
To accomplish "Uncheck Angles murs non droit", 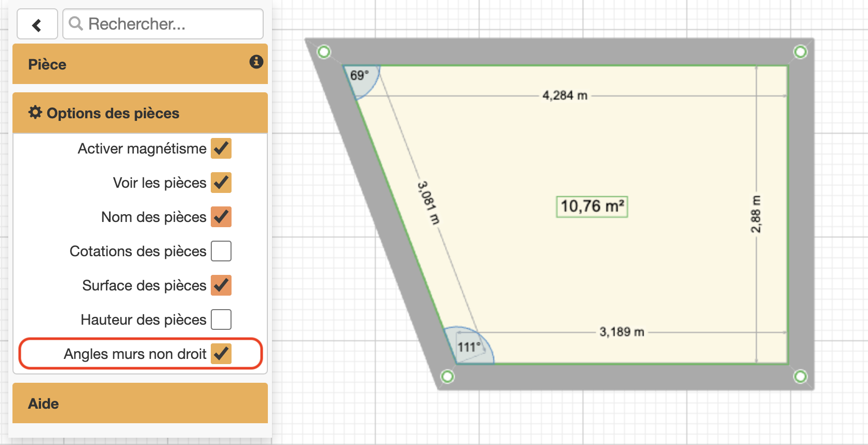I will click(x=221, y=354).
